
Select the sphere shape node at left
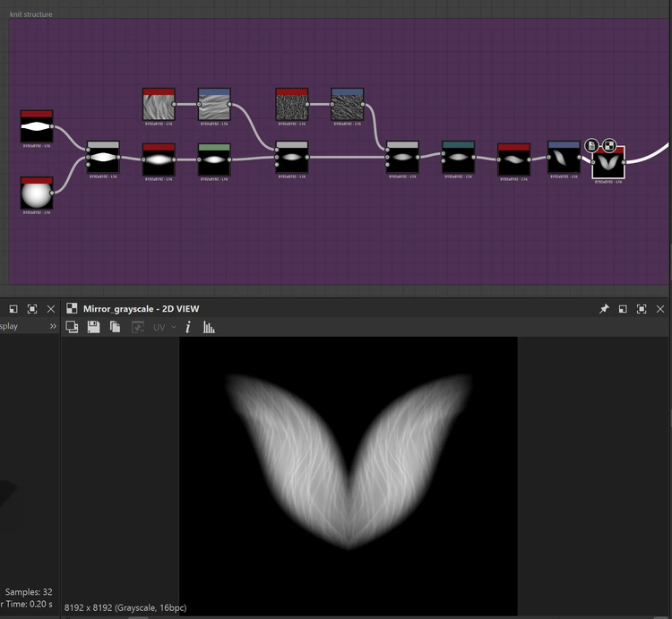[37, 193]
